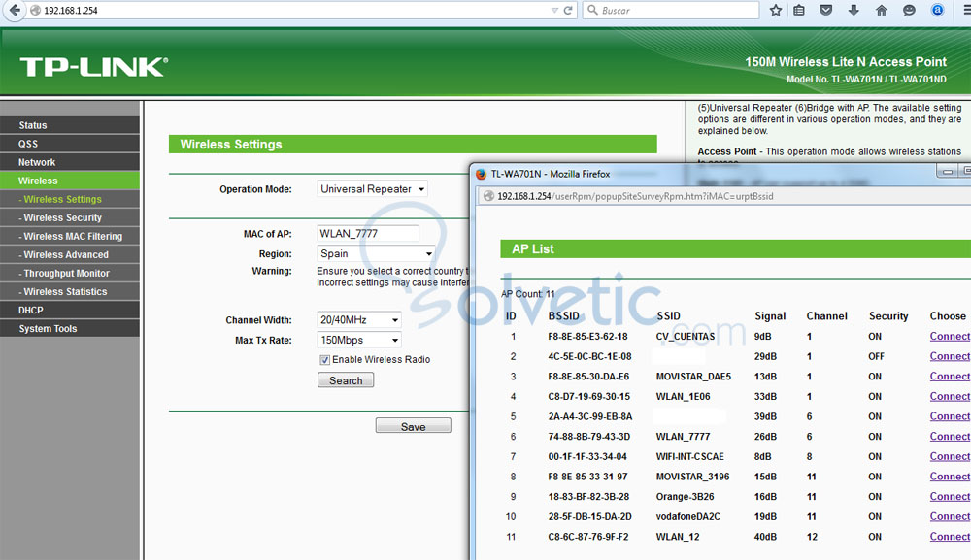Connect to WLAN_7777 access point
The width and height of the screenshot is (971, 560).
tap(950, 436)
